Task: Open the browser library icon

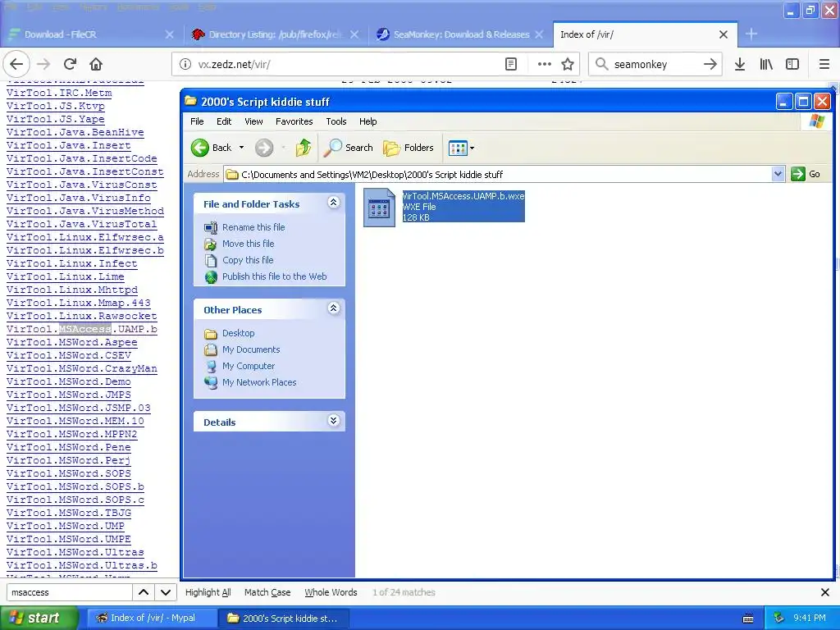Action: 766,64
